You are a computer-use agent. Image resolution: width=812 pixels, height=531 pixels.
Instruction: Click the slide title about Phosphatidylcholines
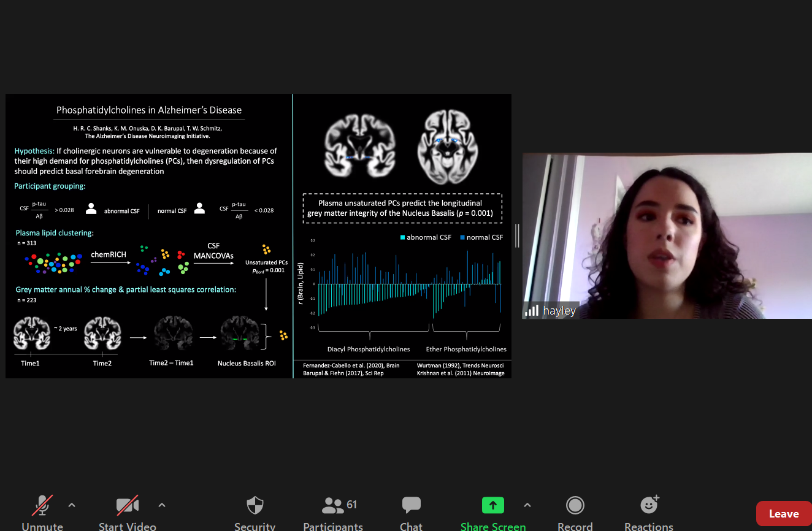149,110
